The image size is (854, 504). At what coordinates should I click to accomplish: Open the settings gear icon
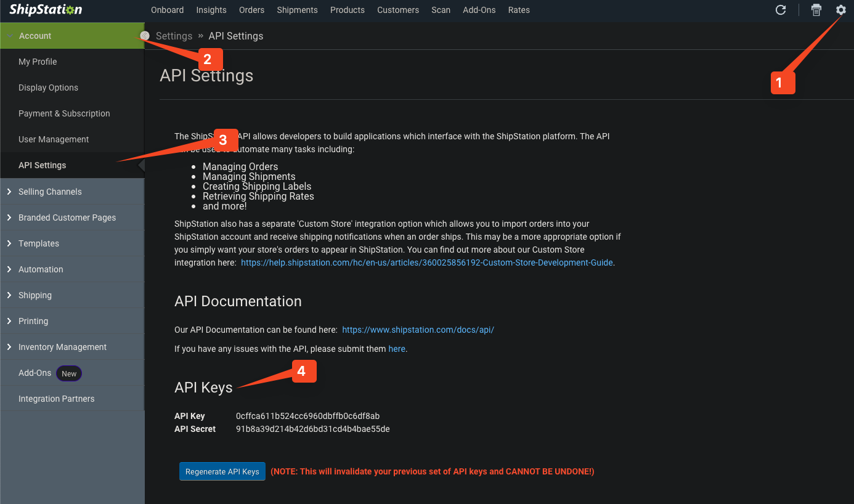click(x=841, y=10)
